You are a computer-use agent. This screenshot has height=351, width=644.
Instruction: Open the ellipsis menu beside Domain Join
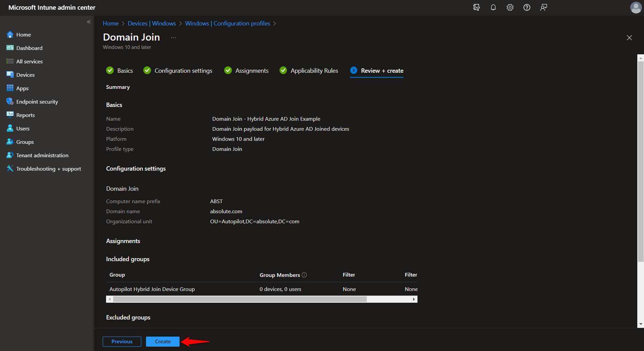173,38
